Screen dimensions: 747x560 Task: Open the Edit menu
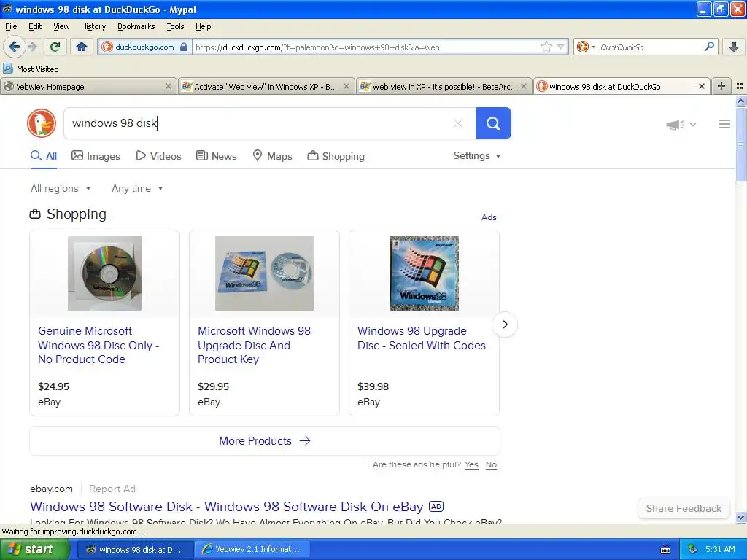click(35, 26)
